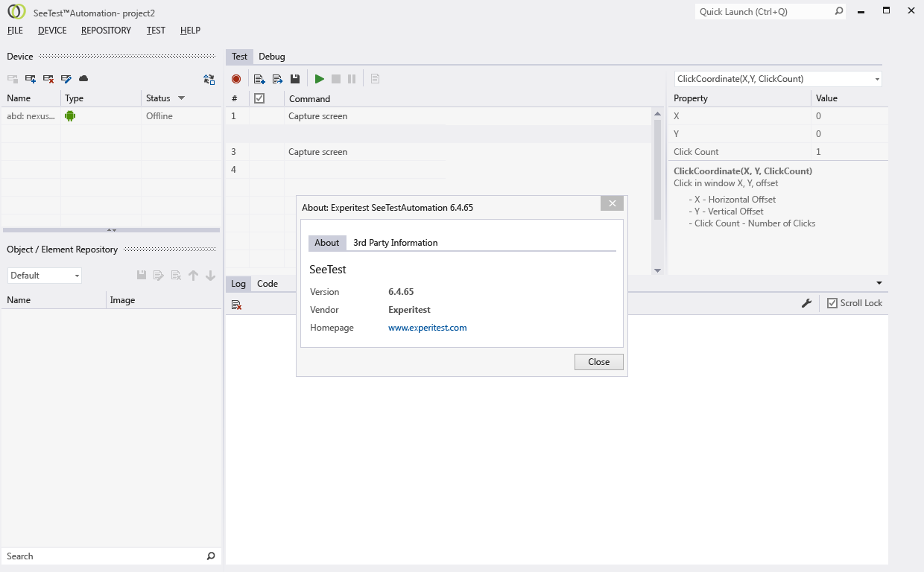The width and height of the screenshot is (924, 572).
Task: Click the Add device icon
Action: point(31,79)
